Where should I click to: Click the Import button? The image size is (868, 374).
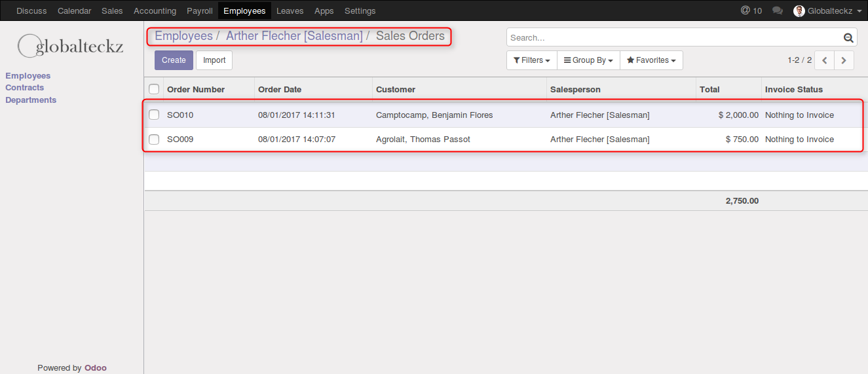pyautogui.click(x=214, y=60)
